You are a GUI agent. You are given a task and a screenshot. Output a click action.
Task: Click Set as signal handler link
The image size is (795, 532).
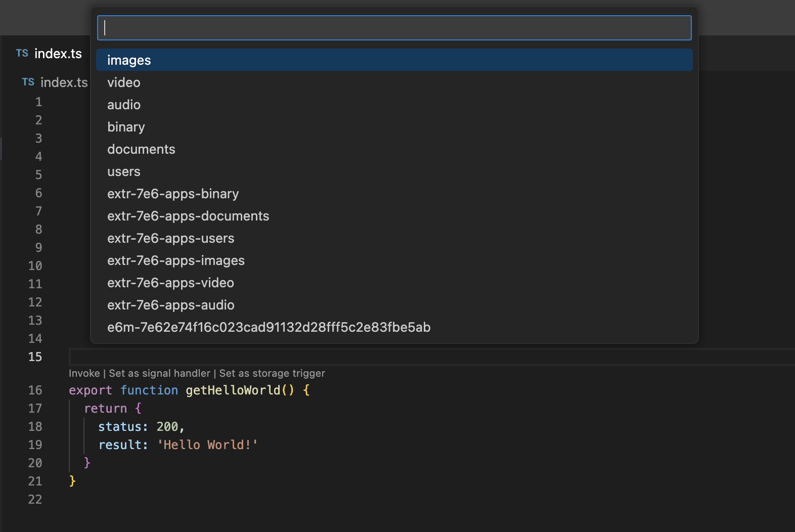click(159, 373)
